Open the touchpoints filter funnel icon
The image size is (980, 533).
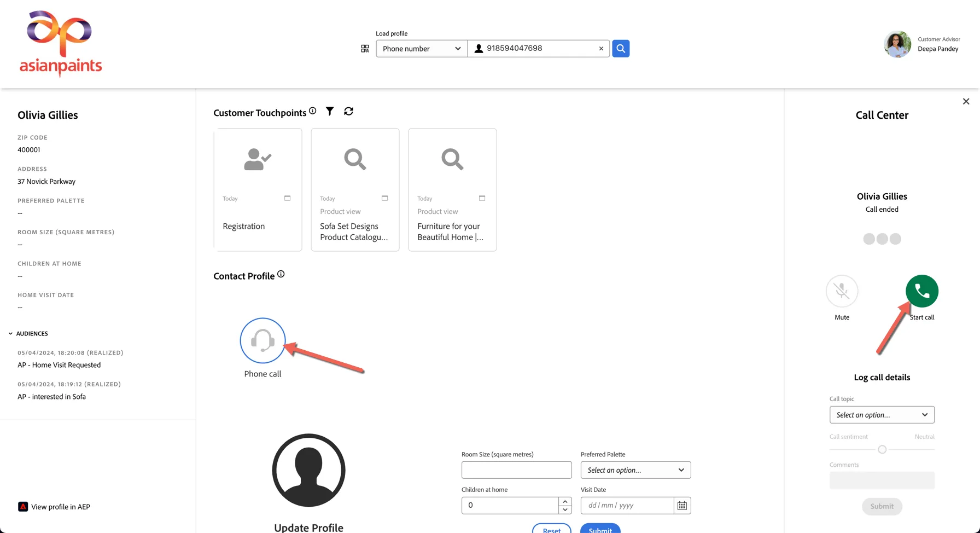(x=330, y=111)
